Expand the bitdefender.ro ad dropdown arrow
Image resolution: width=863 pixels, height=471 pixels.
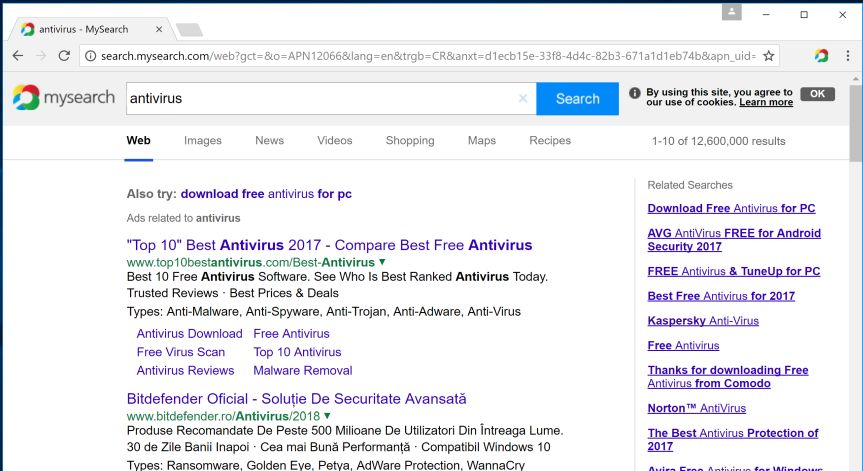pos(327,415)
